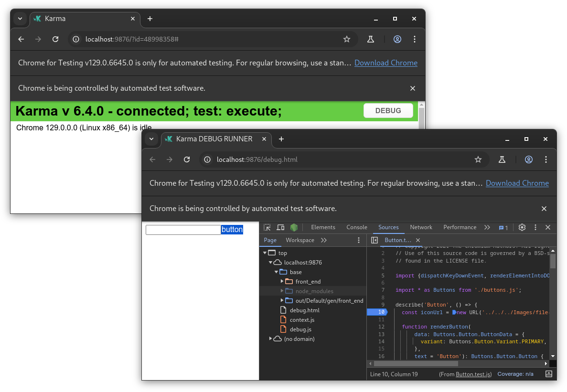
Task: Expand the (no domain) tree node
Action: pos(271,339)
